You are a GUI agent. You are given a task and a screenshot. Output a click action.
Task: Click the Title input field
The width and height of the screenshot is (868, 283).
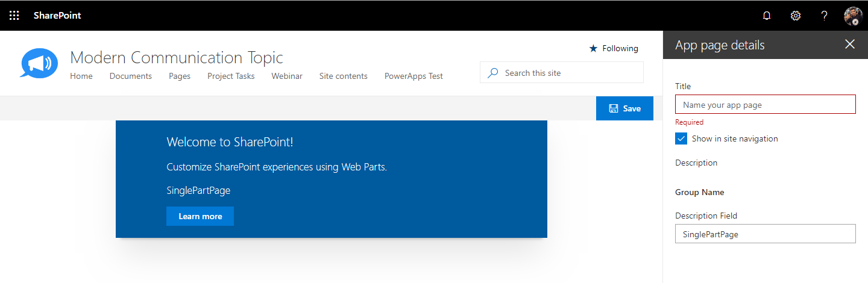tap(765, 104)
